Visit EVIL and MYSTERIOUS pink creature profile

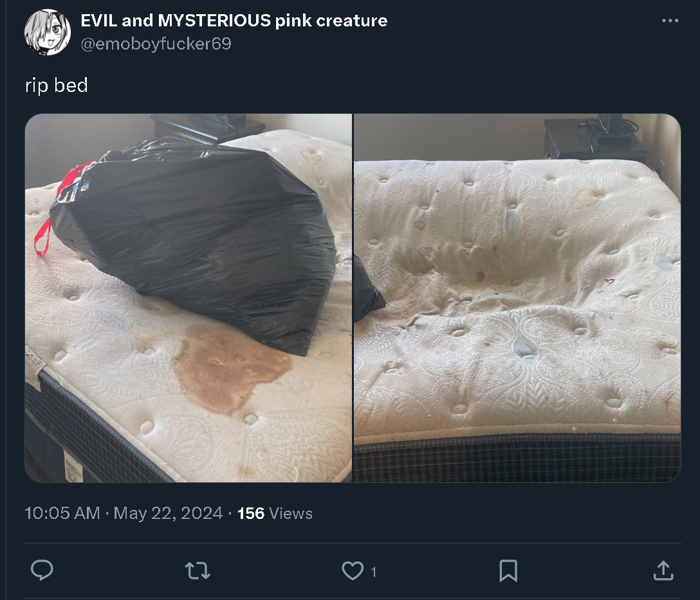[234, 21]
